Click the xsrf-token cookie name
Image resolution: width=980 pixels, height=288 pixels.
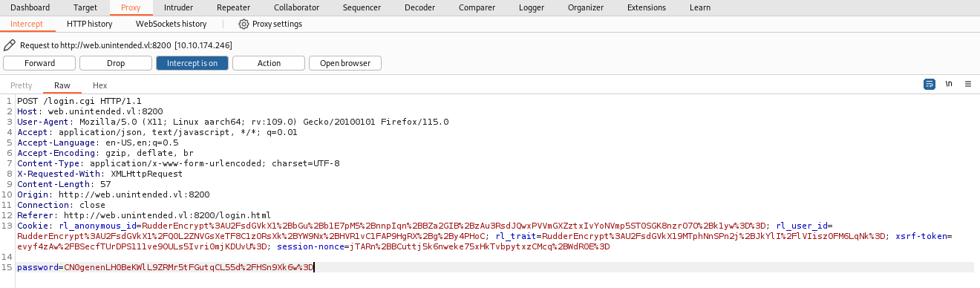(922, 236)
